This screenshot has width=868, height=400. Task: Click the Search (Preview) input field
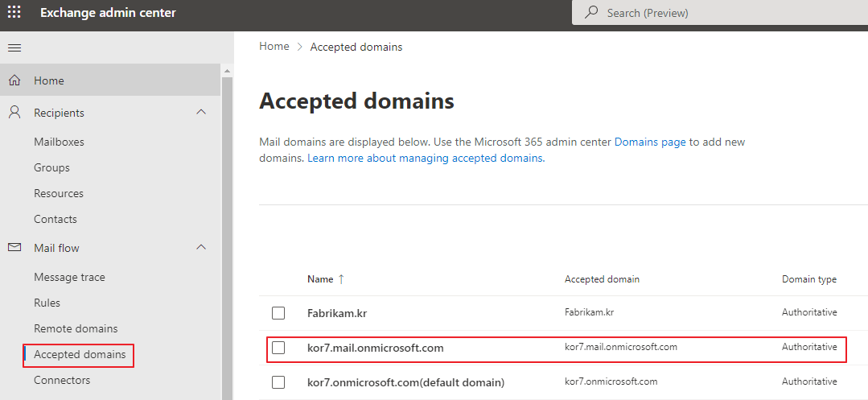point(720,12)
